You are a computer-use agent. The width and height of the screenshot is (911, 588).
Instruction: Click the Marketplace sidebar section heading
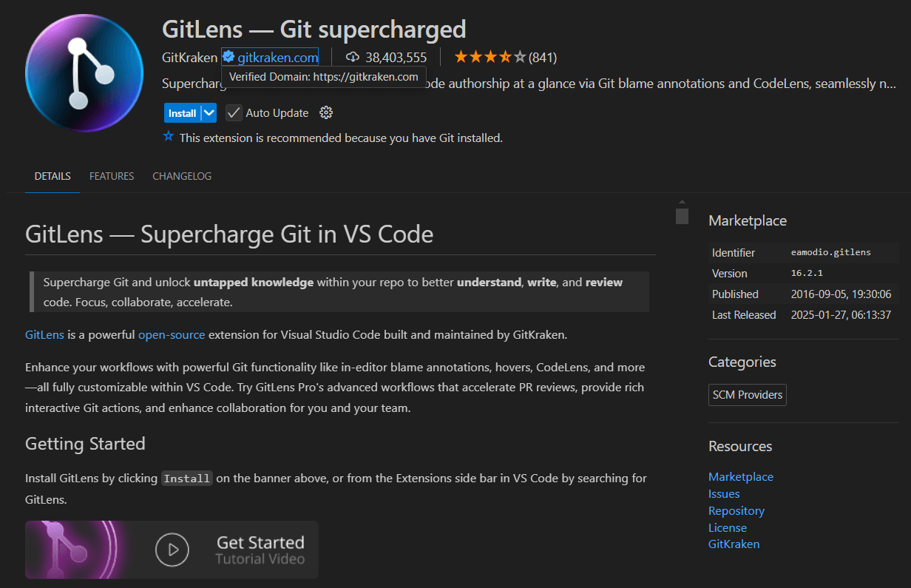pyautogui.click(x=748, y=220)
